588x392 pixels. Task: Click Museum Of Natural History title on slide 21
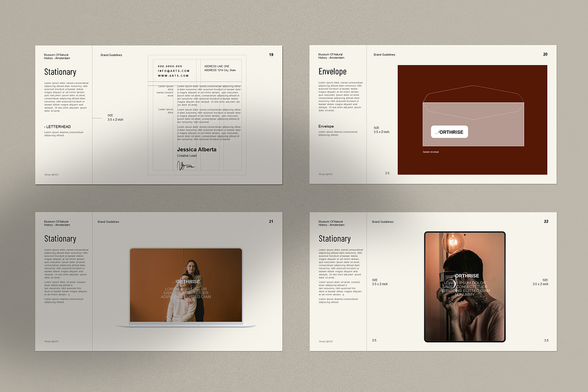coord(57,223)
